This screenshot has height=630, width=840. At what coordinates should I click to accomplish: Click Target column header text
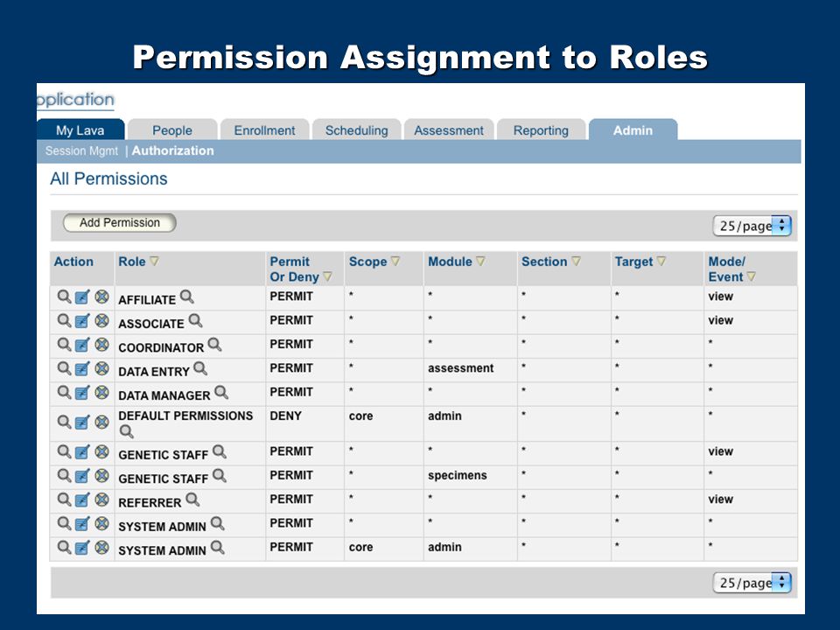pos(633,262)
